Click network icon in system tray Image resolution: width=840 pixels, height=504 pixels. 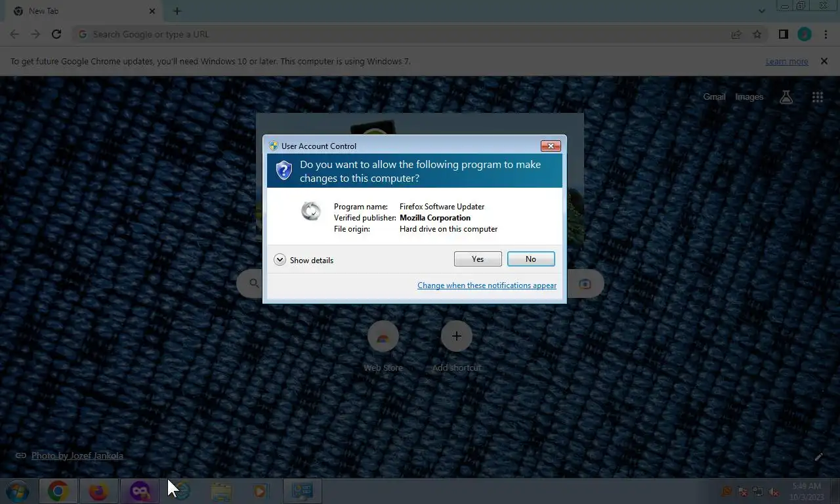pos(759,492)
